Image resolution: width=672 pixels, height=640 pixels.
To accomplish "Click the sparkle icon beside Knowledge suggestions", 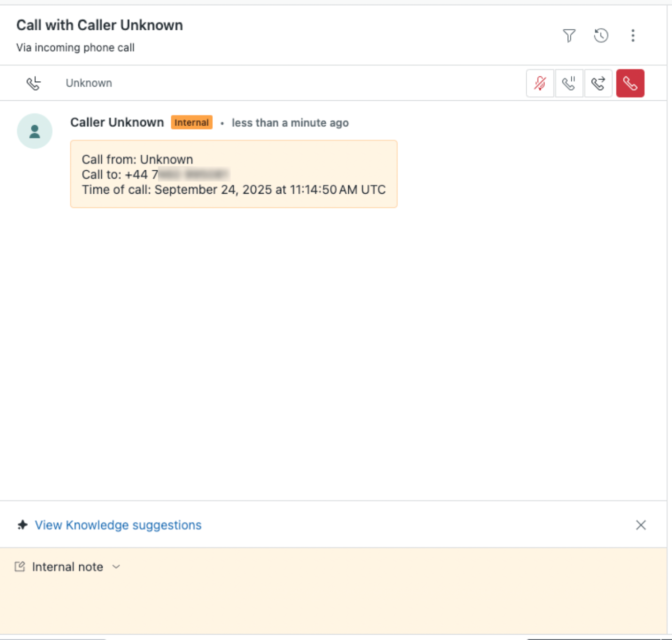I will (x=22, y=525).
